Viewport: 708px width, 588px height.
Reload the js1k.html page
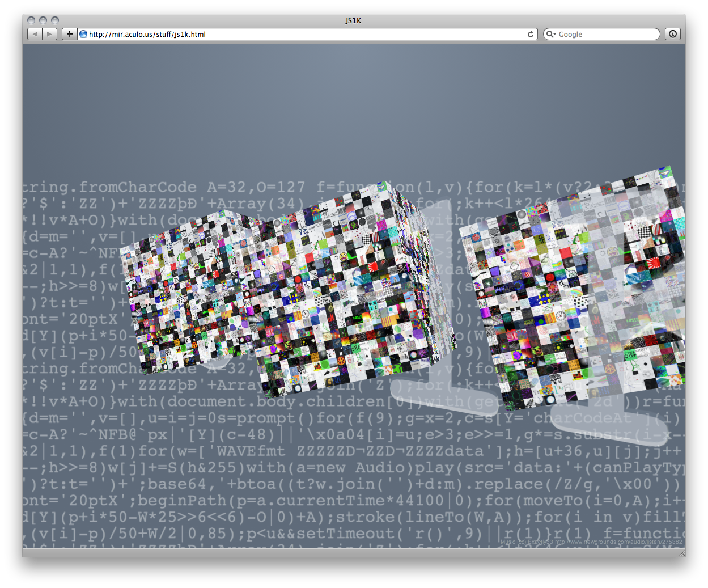[x=531, y=33]
